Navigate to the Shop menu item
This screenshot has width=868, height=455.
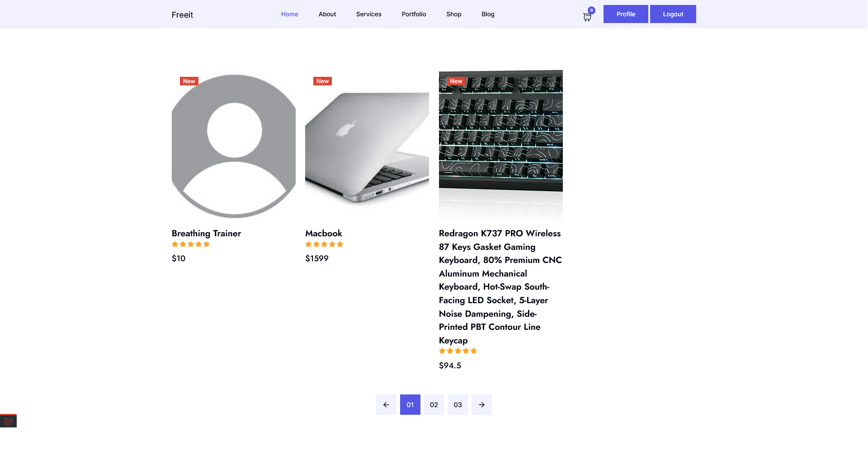pos(453,14)
